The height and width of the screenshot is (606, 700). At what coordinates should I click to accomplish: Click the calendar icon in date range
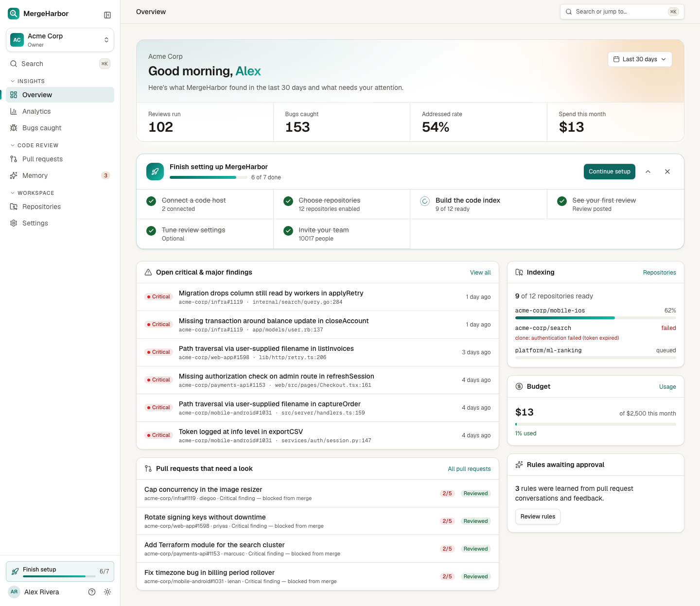pyautogui.click(x=616, y=59)
